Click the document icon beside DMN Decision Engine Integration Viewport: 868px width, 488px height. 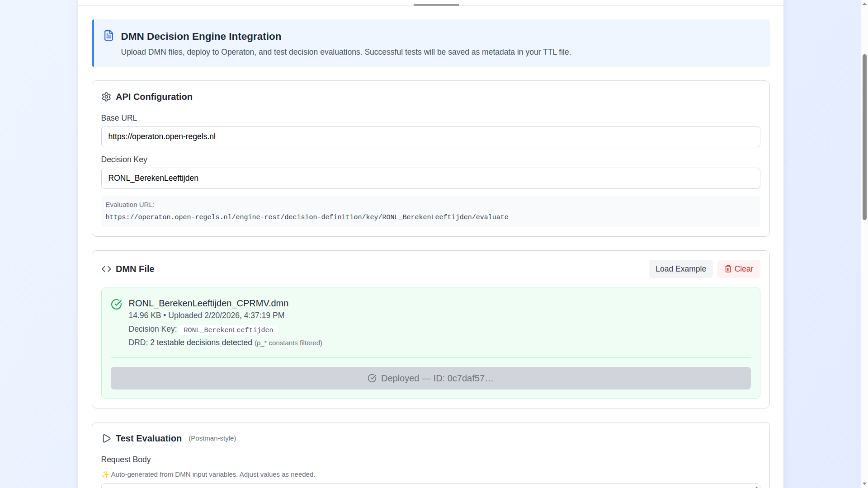(x=108, y=35)
